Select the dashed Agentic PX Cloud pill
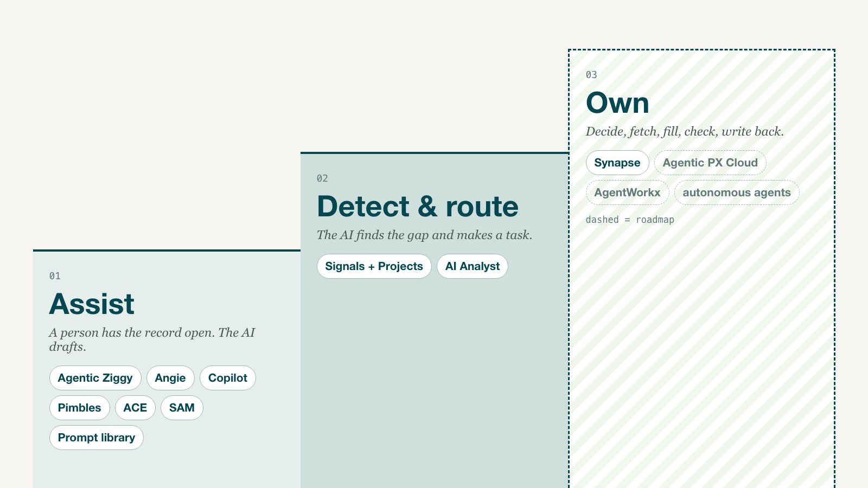The width and height of the screenshot is (868, 488). (710, 163)
